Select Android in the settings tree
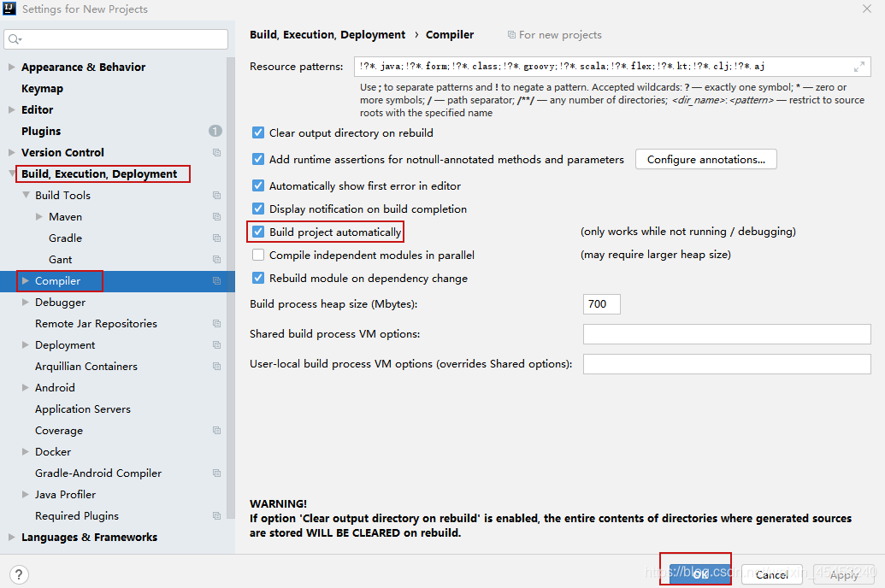Viewport: 885px width, 588px height. 55,388
